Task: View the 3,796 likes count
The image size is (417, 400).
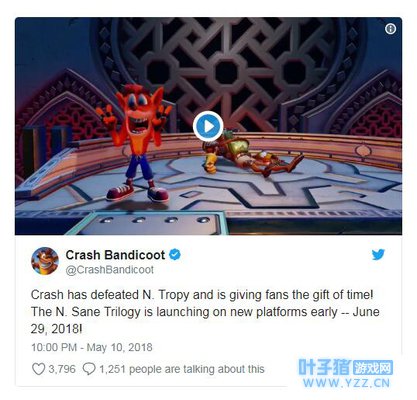Action: [x=62, y=369]
